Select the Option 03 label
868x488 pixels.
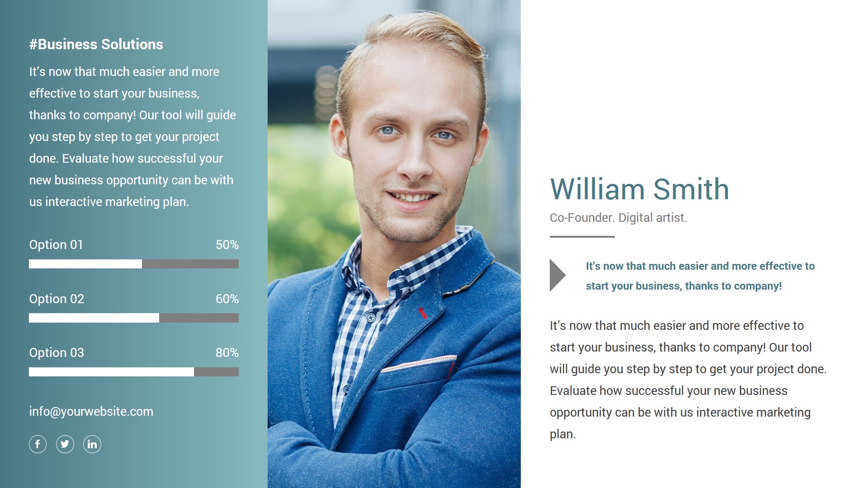coord(57,353)
